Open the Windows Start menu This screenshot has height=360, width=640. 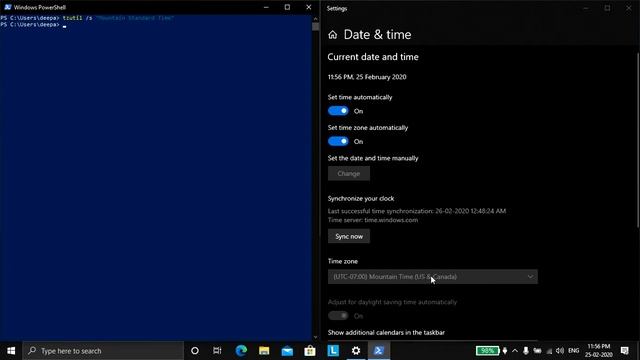pos(11,351)
